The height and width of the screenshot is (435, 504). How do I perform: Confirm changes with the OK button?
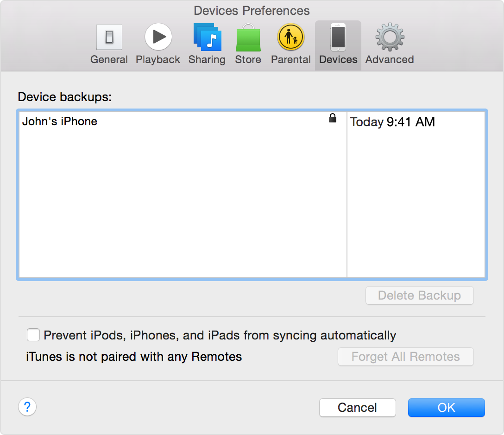click(x=446, y=408)
